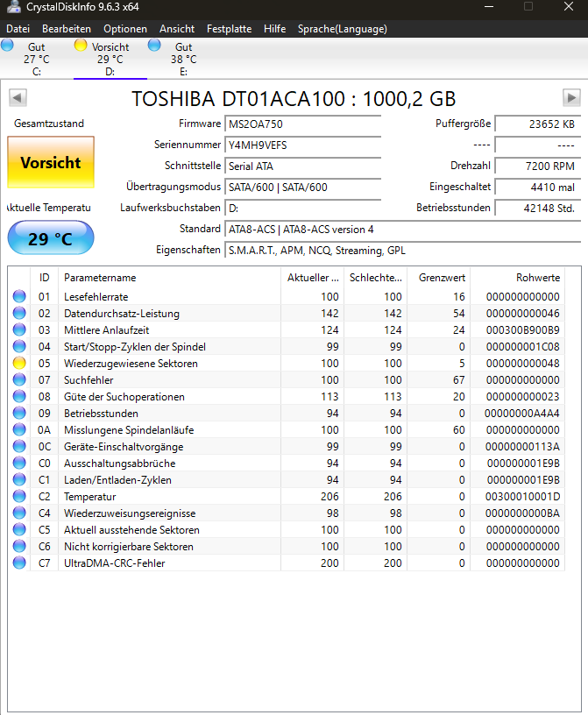This screenshot has height=715, width=588.
Task: Click the 29 °C temperature button
Action: [x=51, y=238]
